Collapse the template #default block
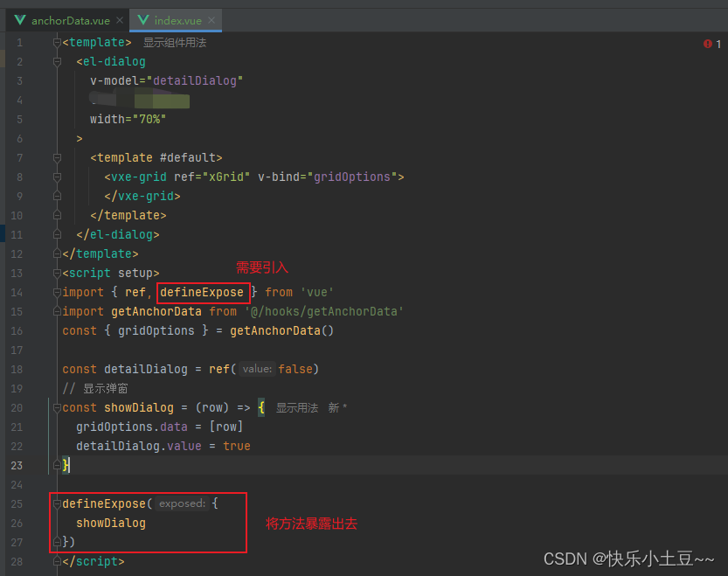 point(56,157)
